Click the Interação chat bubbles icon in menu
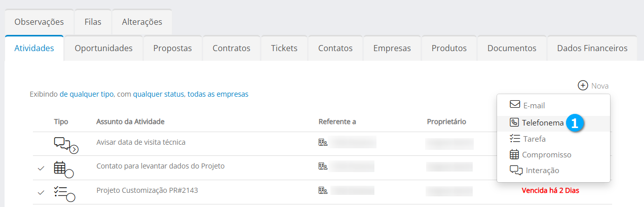The image size is (644, 207). pyautogui.click(x=516, y=171)
